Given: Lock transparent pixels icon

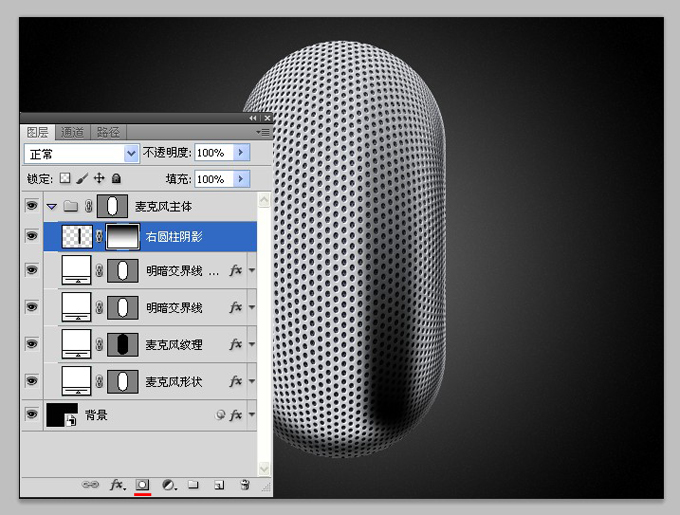Looking at the screenshot, I should [65, 178].
